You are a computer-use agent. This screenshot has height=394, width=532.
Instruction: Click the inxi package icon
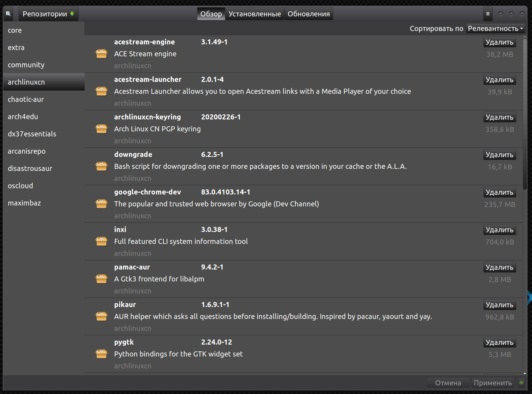101,242
